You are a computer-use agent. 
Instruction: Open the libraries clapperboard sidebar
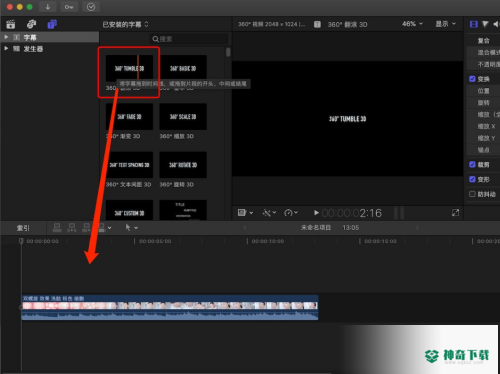click(x=11, y=24)
